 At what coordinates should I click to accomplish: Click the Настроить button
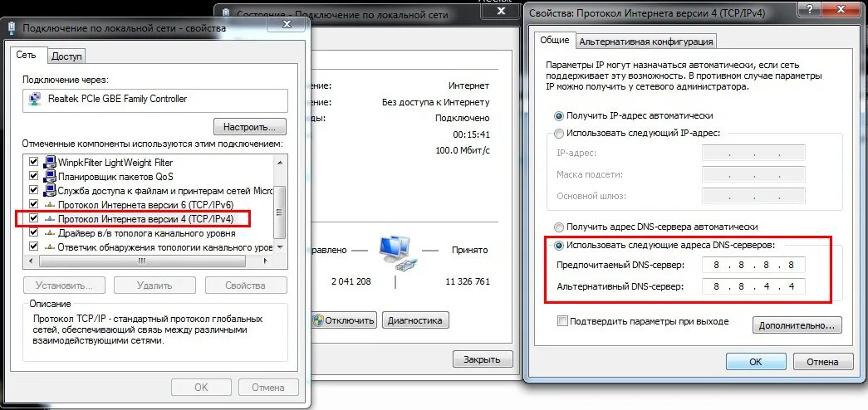click(250, 127)
